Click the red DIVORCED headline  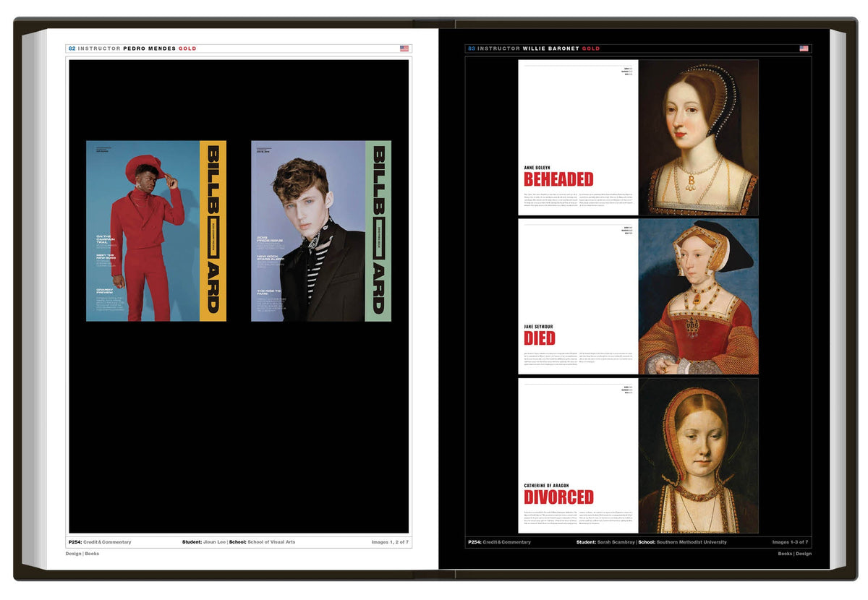point(558,497)
